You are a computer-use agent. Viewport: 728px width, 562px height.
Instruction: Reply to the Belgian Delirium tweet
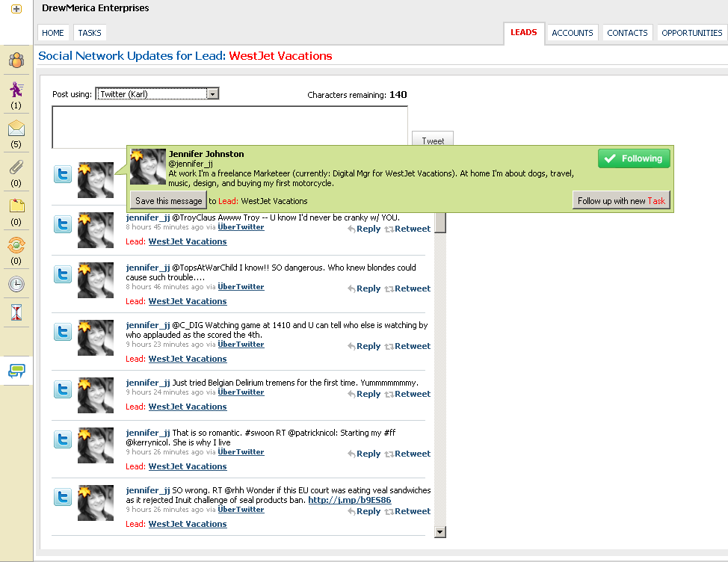click(364, 394)
